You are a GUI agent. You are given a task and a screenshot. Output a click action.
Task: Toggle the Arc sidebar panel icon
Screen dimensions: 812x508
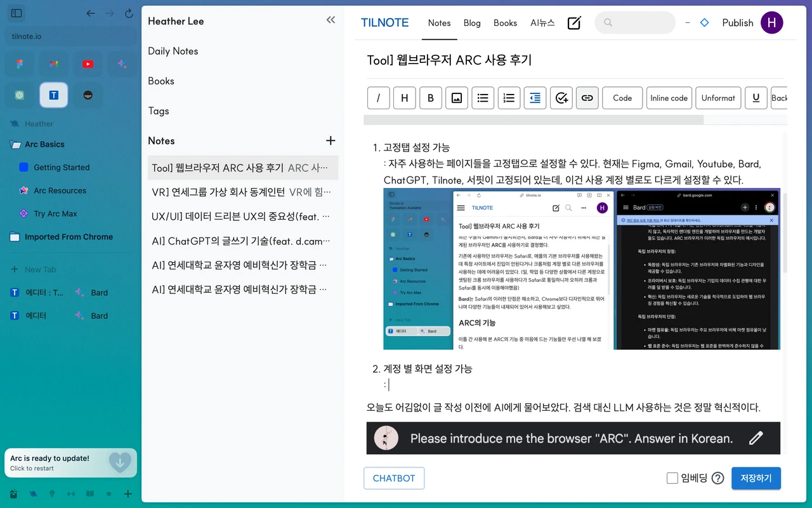(x=17, y=13)
